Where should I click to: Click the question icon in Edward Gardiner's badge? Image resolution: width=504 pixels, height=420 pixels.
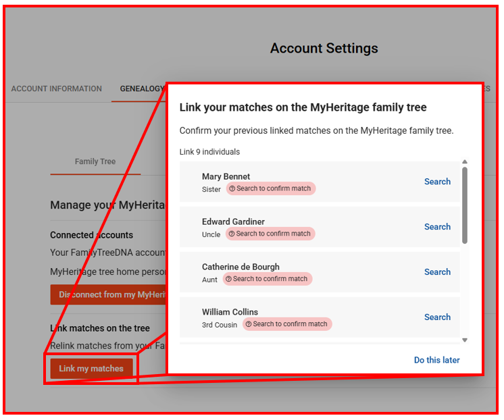[232, 234]
